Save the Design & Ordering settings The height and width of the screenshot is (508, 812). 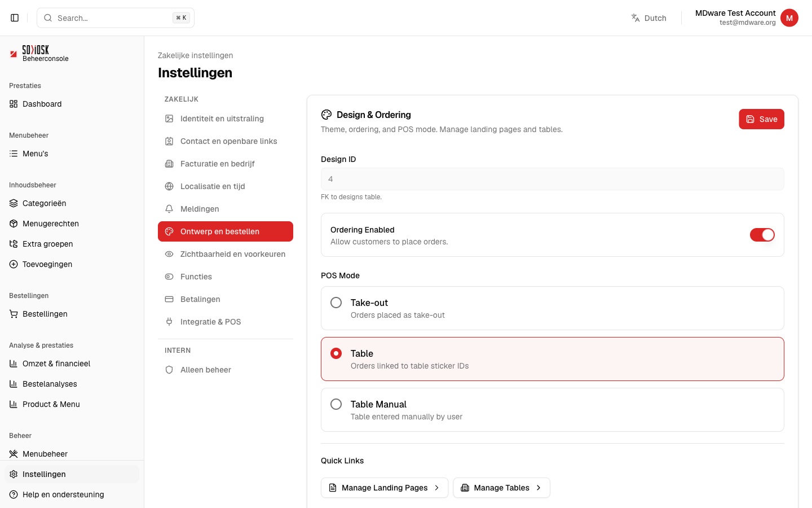click(x=761, y=119)
